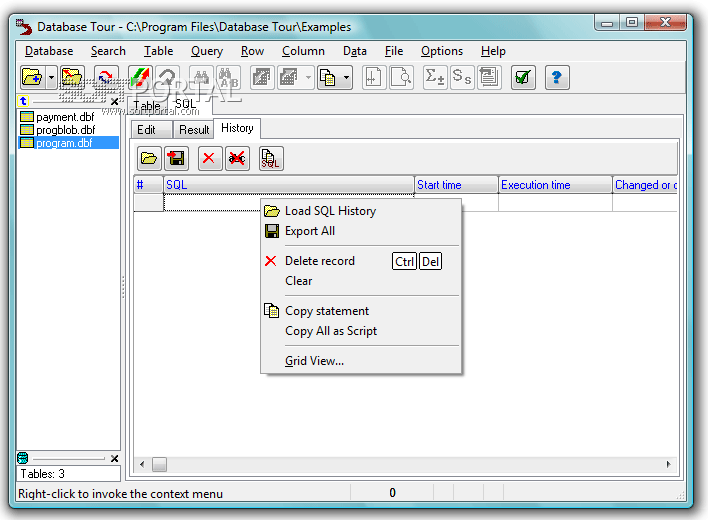708x520 pixels.
Task: Click the red X delete record icon
Action: [210, 158]
